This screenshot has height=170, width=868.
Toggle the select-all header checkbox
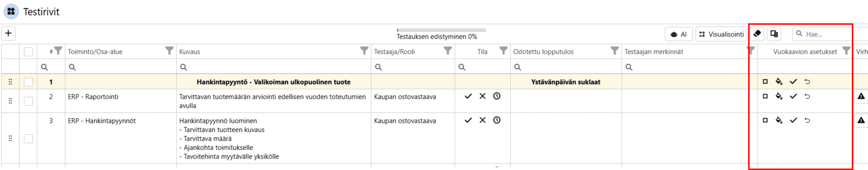pyautogui.click(x=28, y=52)
